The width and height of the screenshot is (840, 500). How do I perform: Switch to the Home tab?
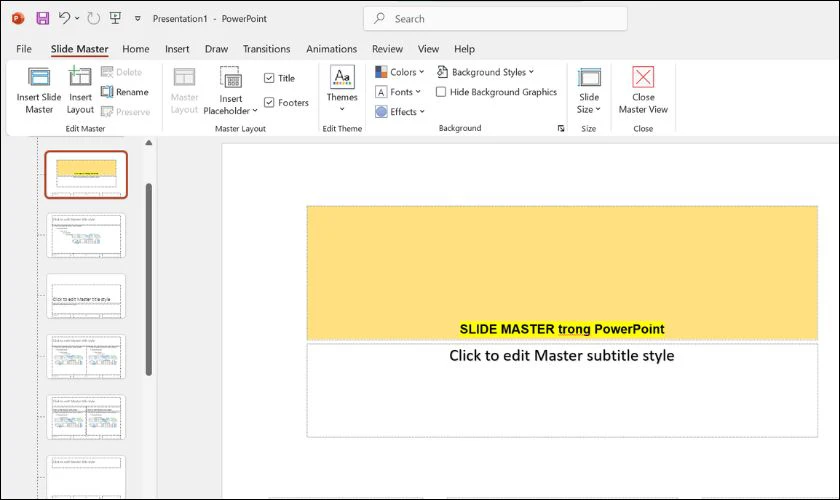pos(136,49)
